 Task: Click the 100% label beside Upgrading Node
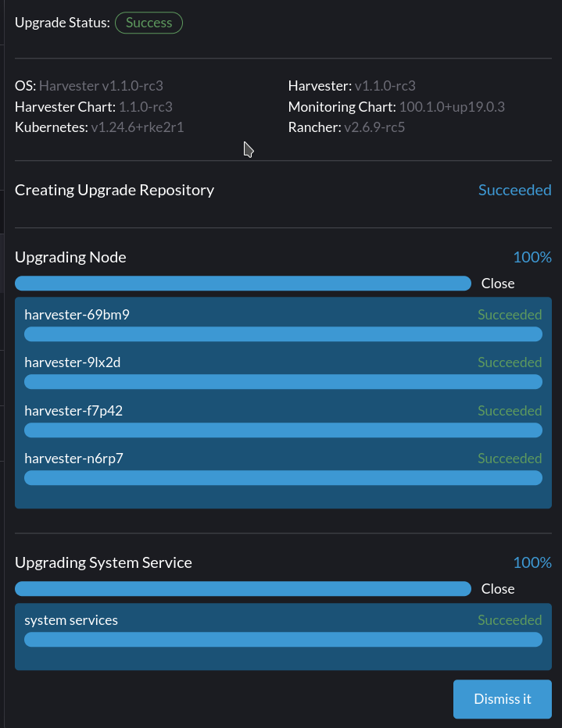(x=533, y=257)
